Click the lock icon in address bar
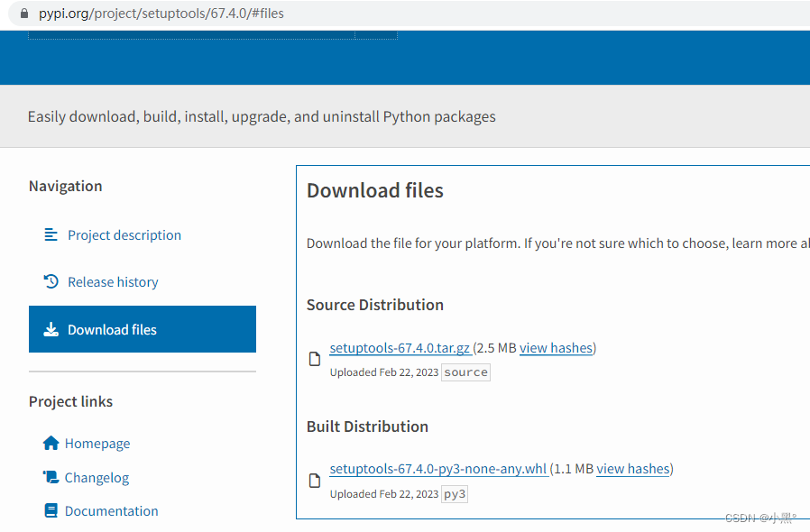This screenshot has height=532, width=810. pos(24,14)
